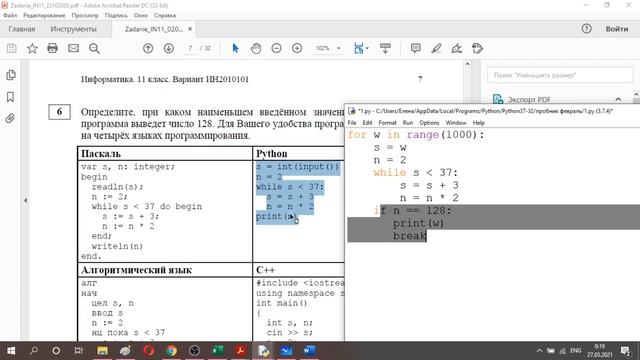Click the envelope email icon
Viewport: 640px width, 360px height.
(73, 49)
